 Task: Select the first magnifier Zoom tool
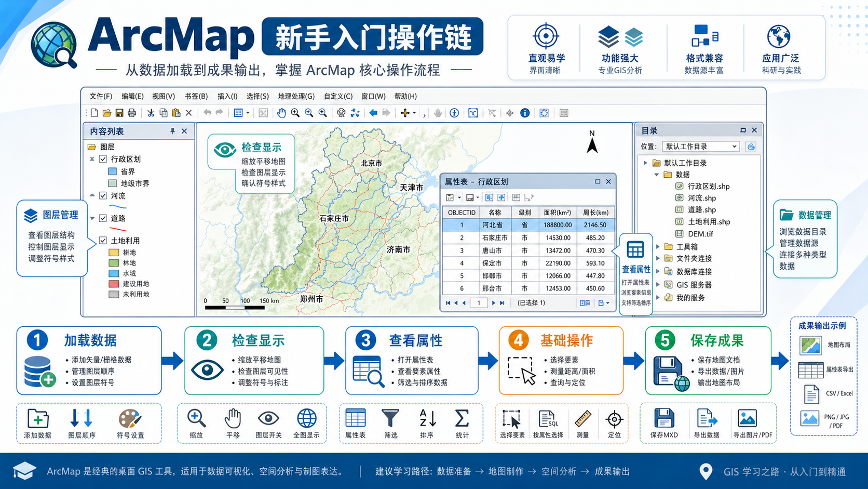pos(295,113)
